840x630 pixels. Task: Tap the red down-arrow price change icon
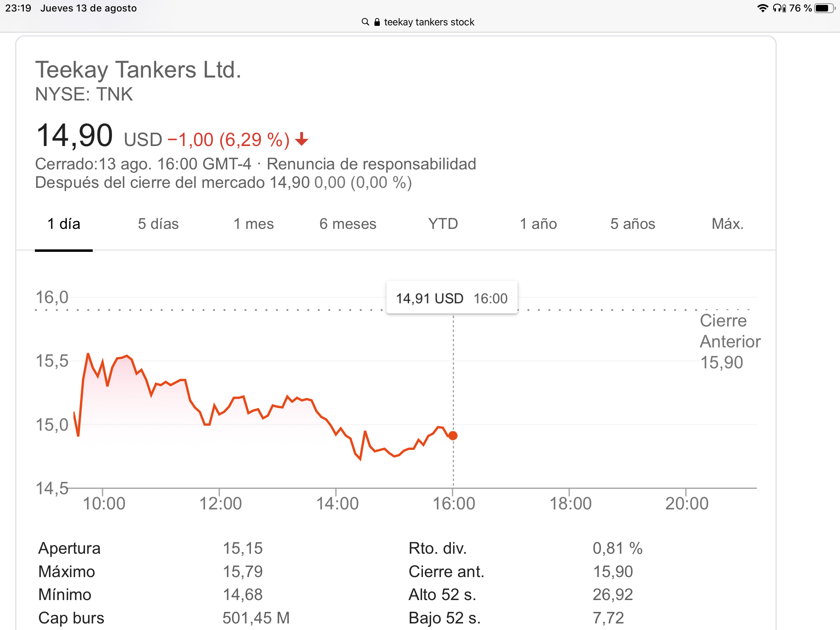coord(301,139)
